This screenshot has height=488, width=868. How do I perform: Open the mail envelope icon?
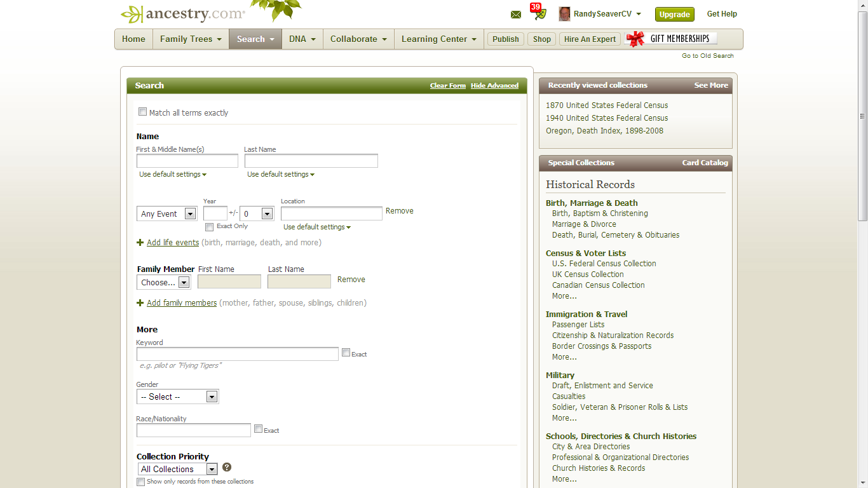click(x=515, y=14)
